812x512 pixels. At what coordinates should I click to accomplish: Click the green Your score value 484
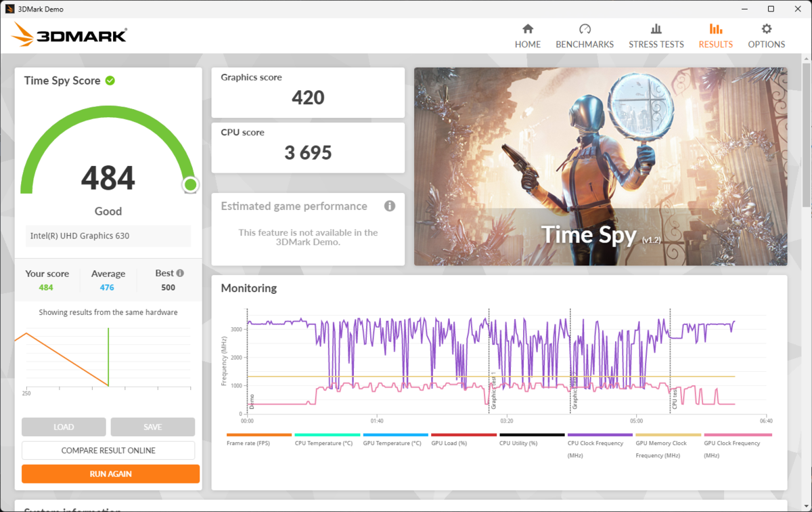point(46,287)
